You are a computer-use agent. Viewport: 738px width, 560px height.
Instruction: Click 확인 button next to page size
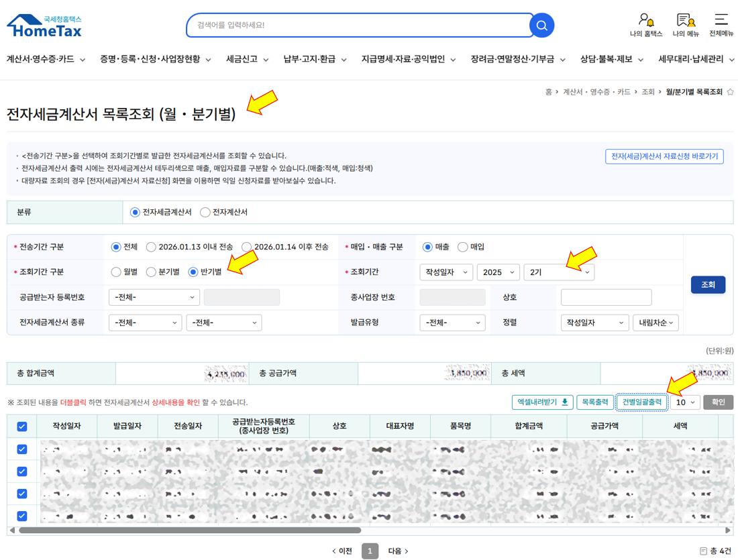pos(719,402)
